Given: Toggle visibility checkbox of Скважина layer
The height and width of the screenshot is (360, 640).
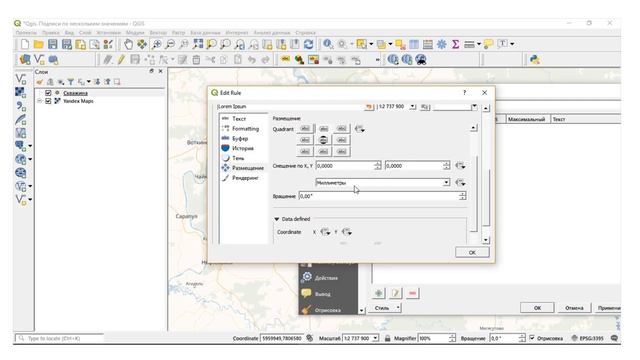Looking at the screenshot, I should coord(48,93).
